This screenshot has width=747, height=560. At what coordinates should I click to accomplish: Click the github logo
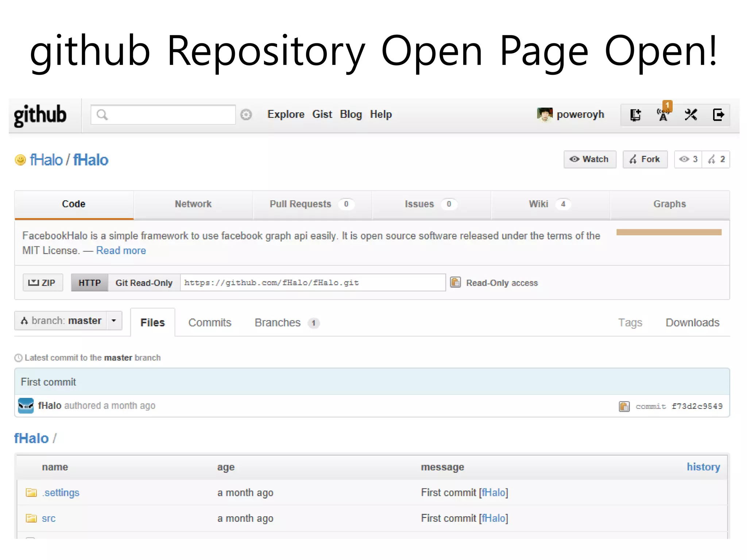click(x=40, y=116)
